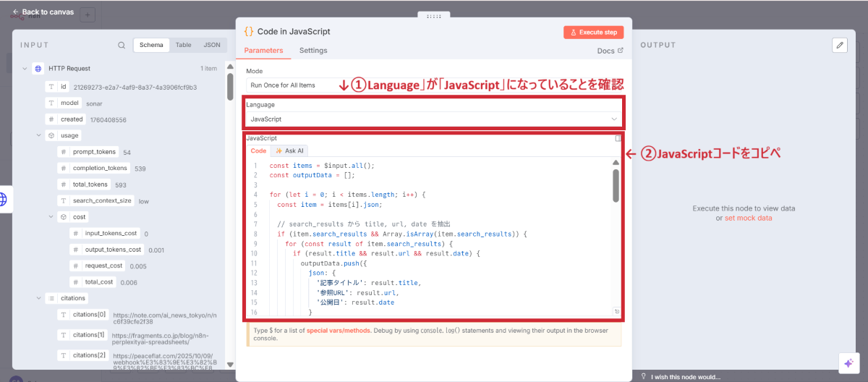868x382 pixels.
Task: Click the expand code editor icon
Action: point(618,138)
